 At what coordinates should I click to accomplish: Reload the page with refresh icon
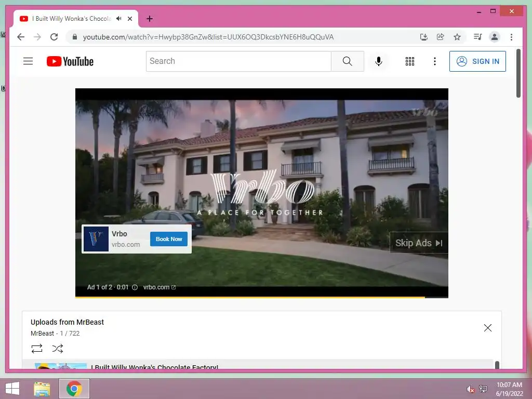[x=54, y=37]
